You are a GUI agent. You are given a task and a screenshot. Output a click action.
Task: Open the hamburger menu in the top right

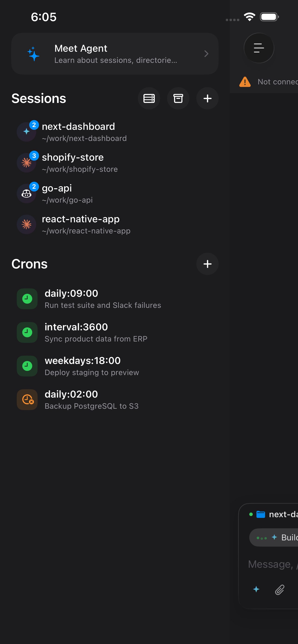tap(259, 48)
